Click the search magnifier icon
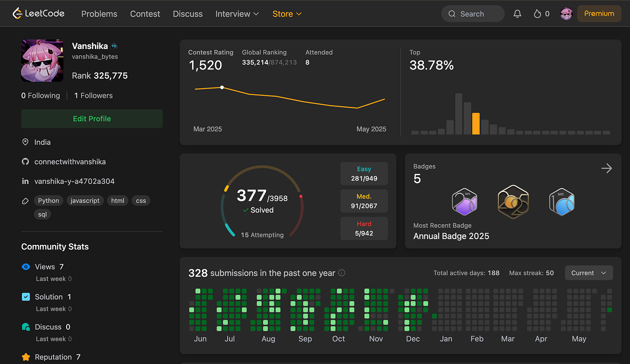630x364 pixels. (x=452, y=14)
